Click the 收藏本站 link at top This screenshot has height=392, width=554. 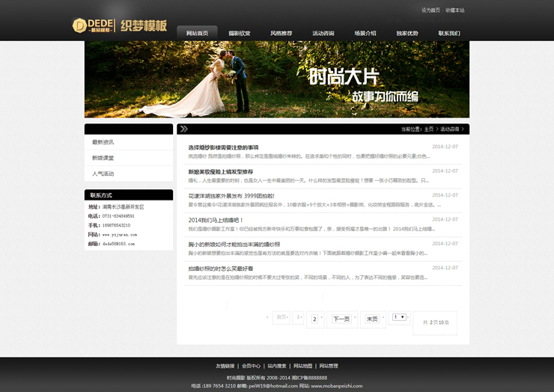click(x=454, y=10)
